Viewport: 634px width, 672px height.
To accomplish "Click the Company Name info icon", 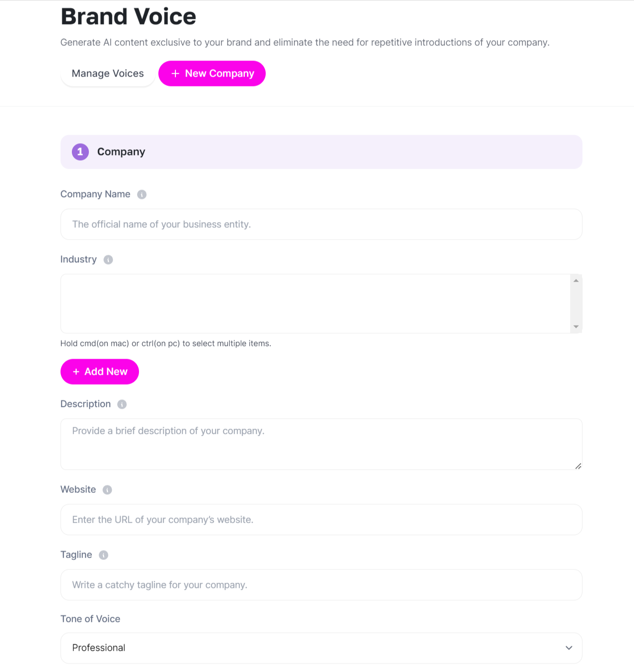I will [x=141, y=194].
